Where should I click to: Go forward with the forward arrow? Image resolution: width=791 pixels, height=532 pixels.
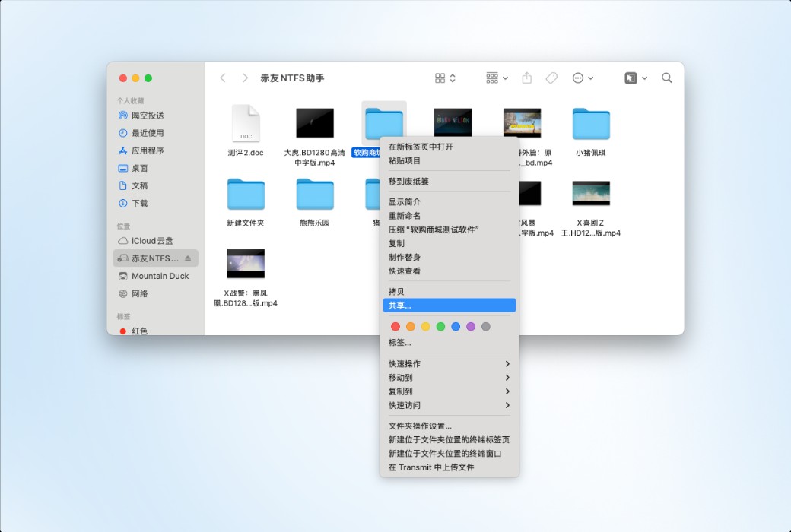[x=245, y=78]
